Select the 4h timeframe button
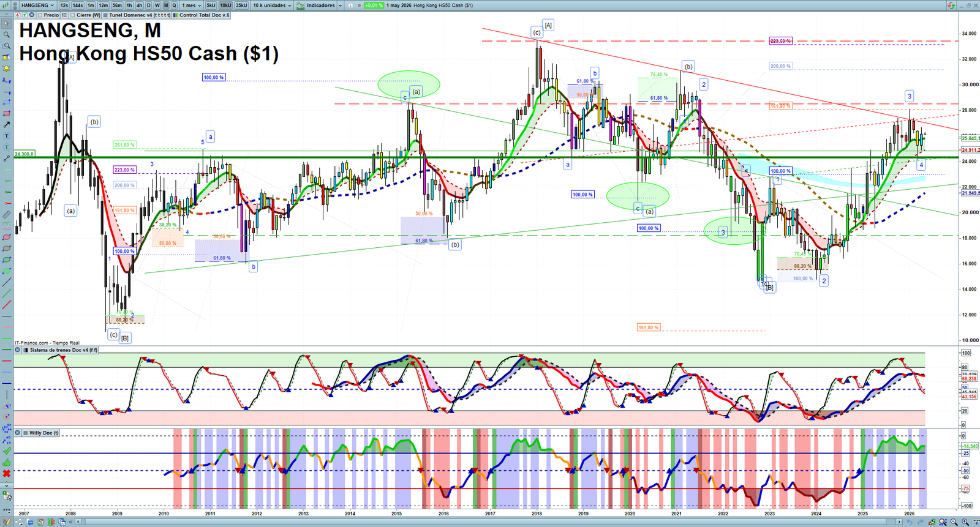Image resolution: width=980 pixels, height=527 pixels. 139,5
